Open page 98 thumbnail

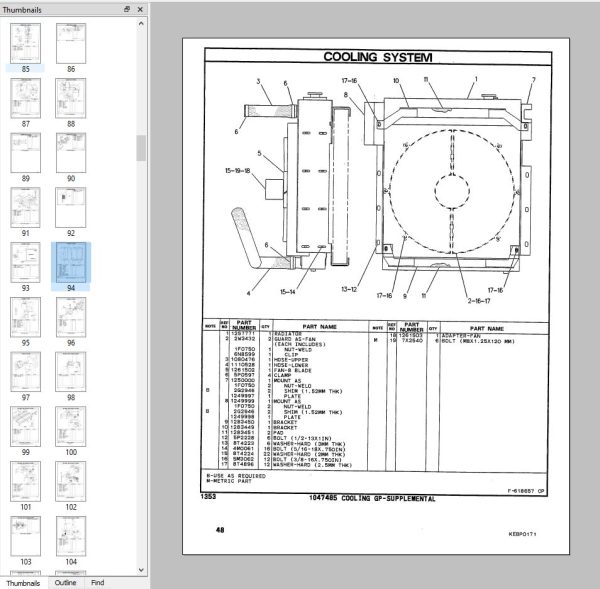pyautogui.click(x=71, y=372)
